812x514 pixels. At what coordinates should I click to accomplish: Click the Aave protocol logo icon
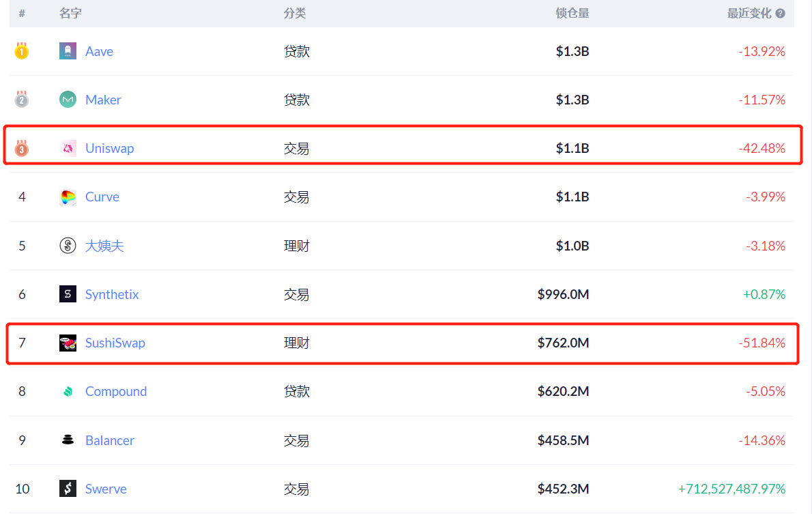click(68, 51)
